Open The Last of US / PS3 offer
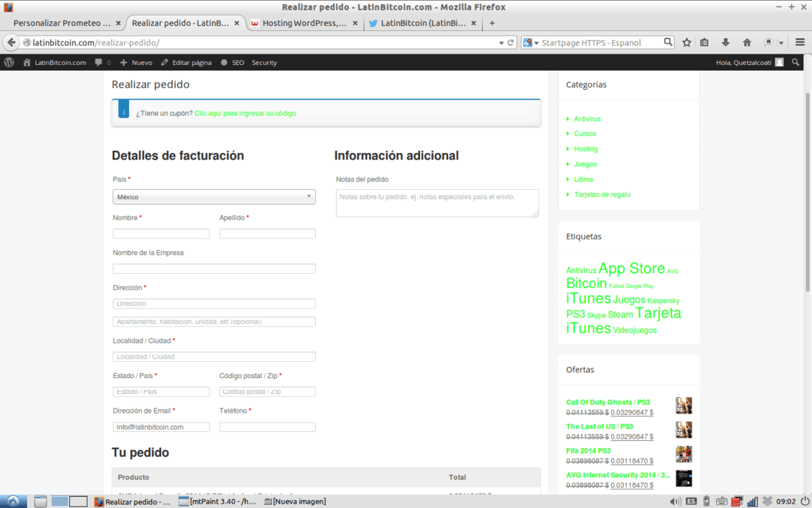The image size is (812, 508). (x=599, y=426)
